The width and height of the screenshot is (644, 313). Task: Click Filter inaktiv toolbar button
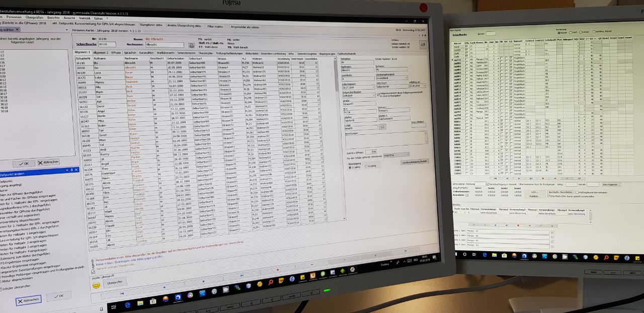pyautogui.click(x=215, y=26)
